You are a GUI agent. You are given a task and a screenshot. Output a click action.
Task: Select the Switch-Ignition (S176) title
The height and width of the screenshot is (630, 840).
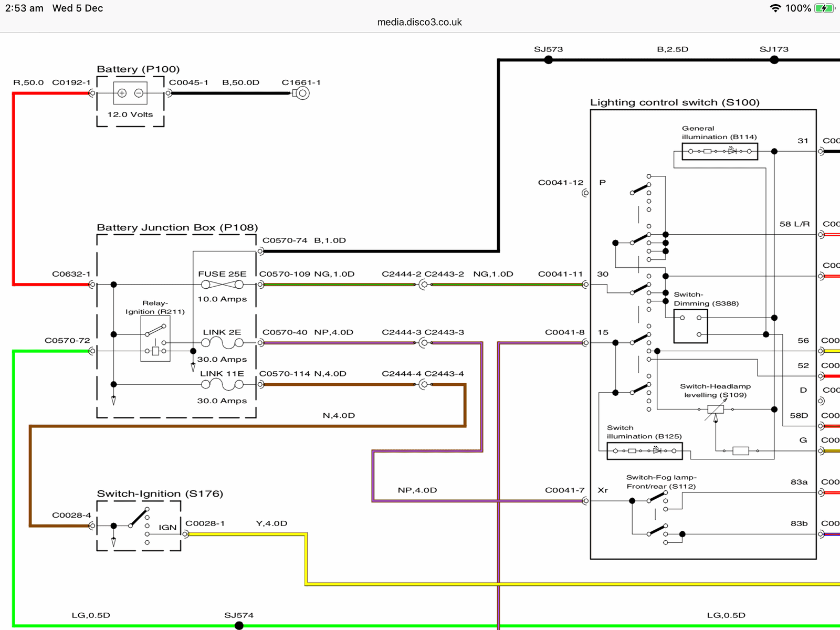click(x=160, y=494)
